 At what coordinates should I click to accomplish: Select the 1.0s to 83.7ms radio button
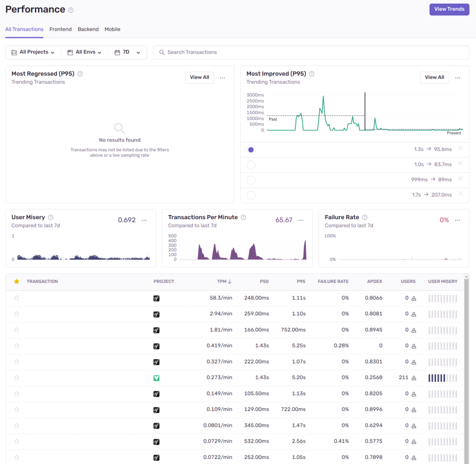click(x=251, y=165)
